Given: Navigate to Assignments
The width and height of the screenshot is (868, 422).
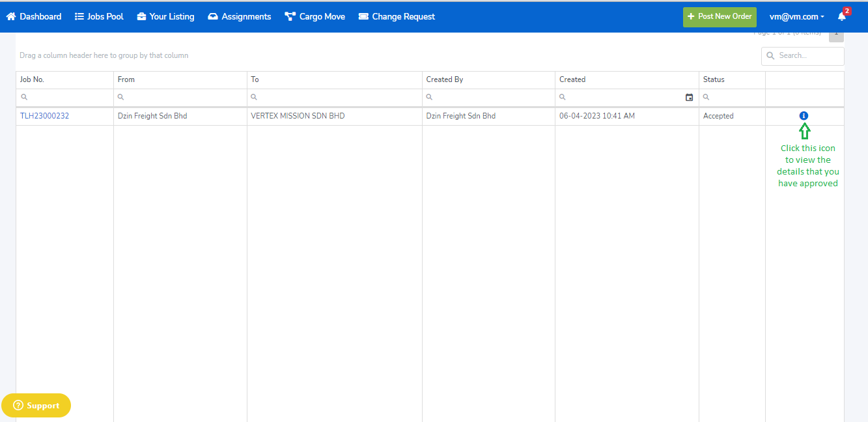Looking at the screenshot, I should pyautogui.click(x=239, y=17).
